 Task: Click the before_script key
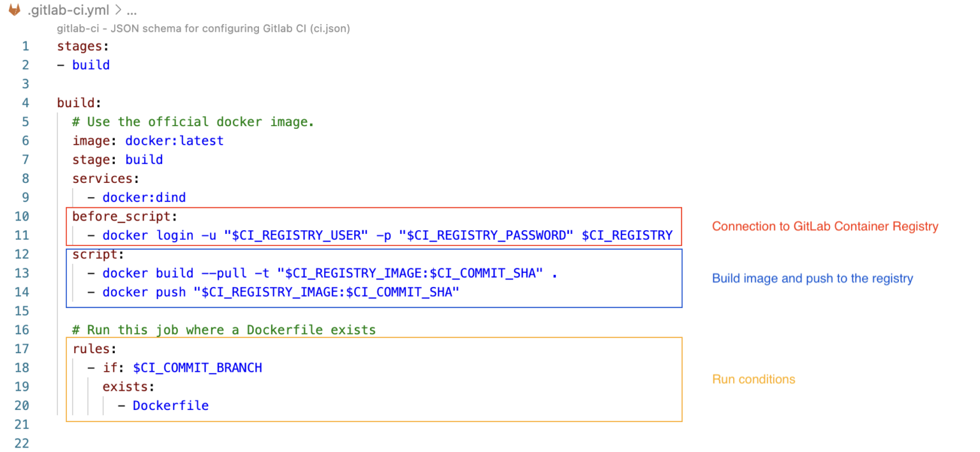pos(121,216)
